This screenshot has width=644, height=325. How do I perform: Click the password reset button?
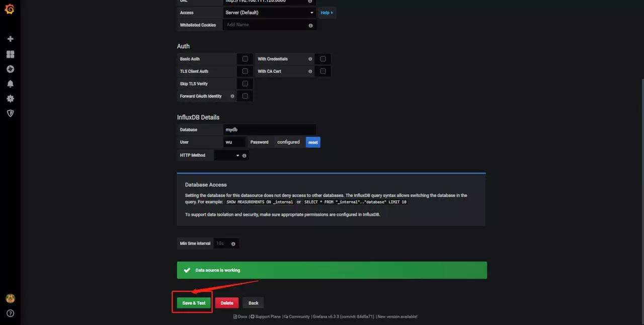click(x=313, y=142)
